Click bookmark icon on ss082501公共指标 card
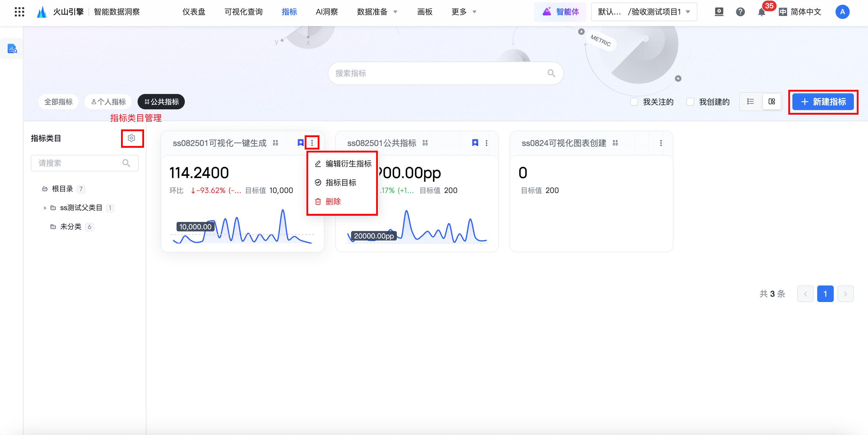The height and width of the screenshot is (435, 868). [475, 143]
